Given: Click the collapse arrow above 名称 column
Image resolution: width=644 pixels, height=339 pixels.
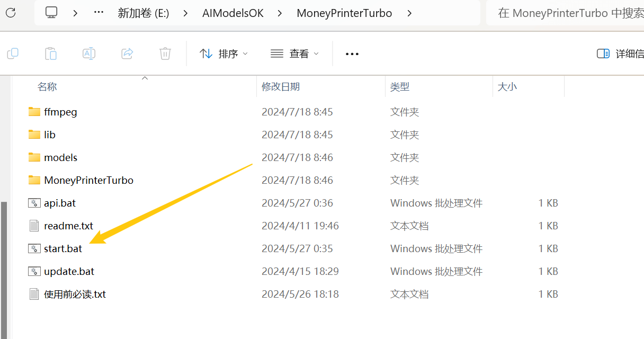Looking at the screenshot, I should [x=145, y=78].
